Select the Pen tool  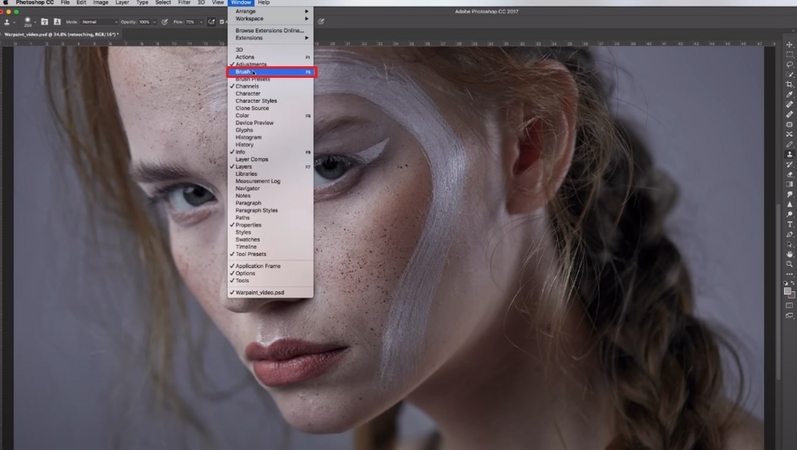(x=789, y=234)
